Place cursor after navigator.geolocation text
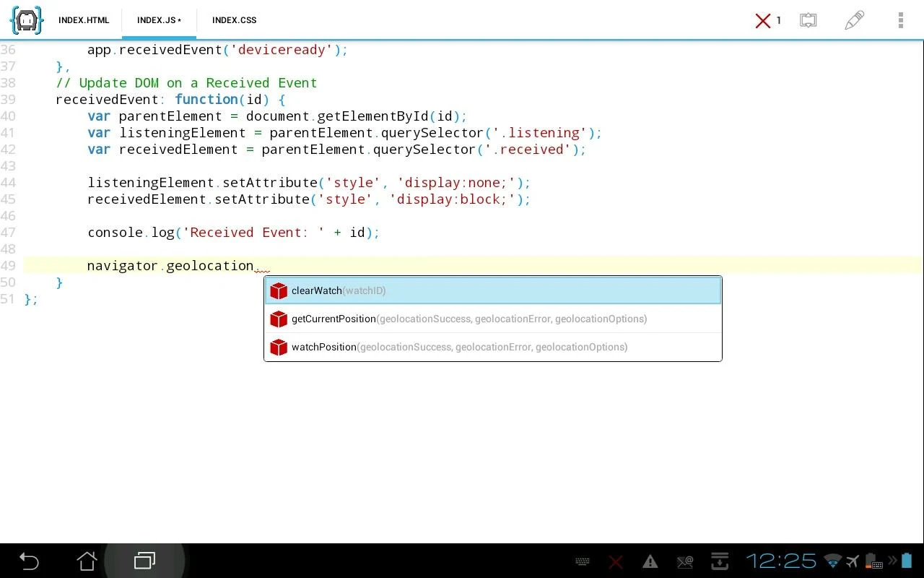The width and height of the screenshot is (924, 578). [x=254, y=266]
